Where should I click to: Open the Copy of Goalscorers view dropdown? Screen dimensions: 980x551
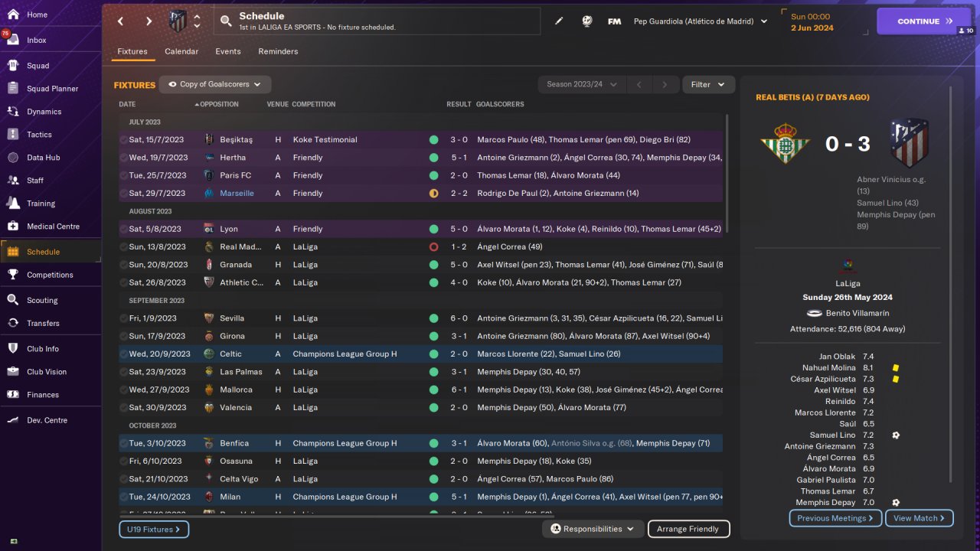tap(215, 84)
